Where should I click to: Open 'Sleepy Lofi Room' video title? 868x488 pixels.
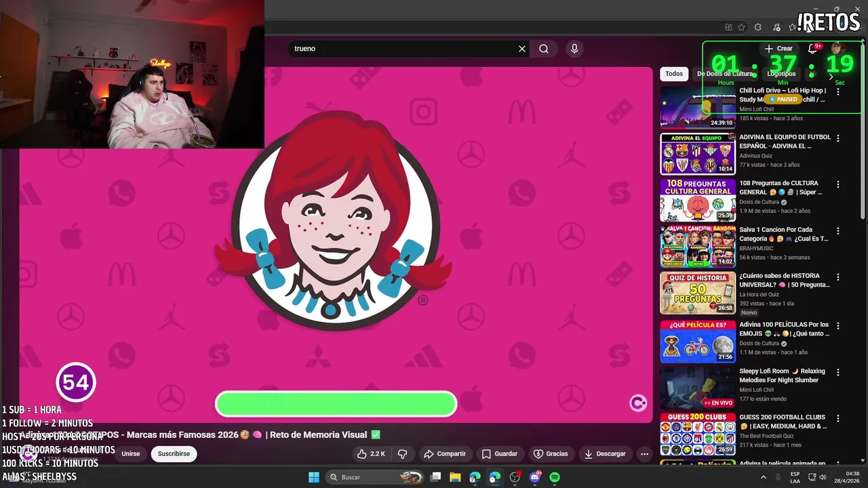782,375
